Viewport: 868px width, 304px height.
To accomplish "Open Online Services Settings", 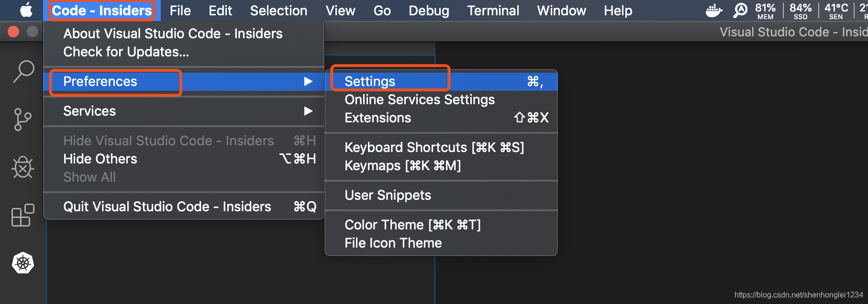I will point(420,99).
